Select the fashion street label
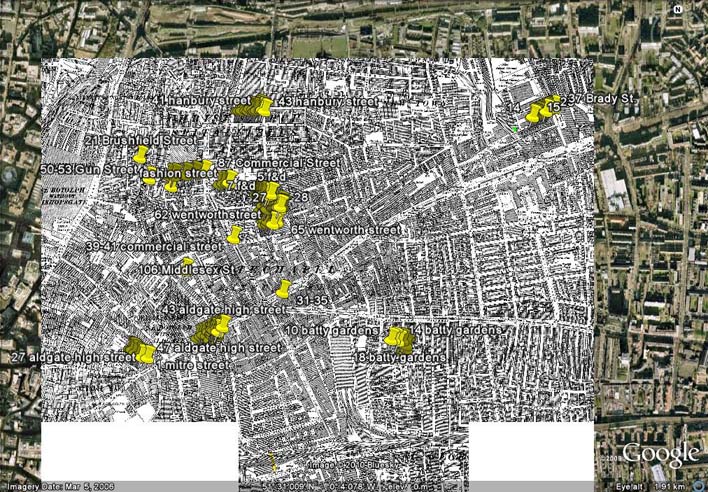This screenshot has width=708, height=492. (180, 174)
